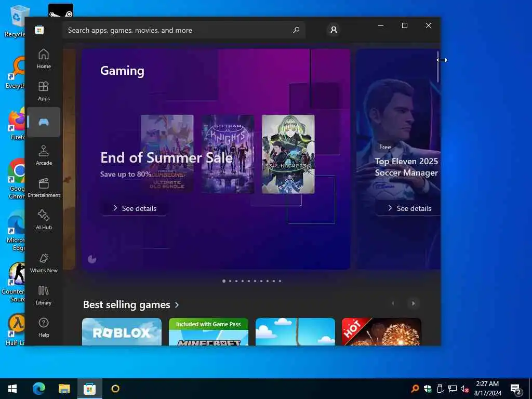Screen dimensions: 532x399
Task: Open the Soul Hackers 2 cover thumbnail
Action: [x=288, y=154]
